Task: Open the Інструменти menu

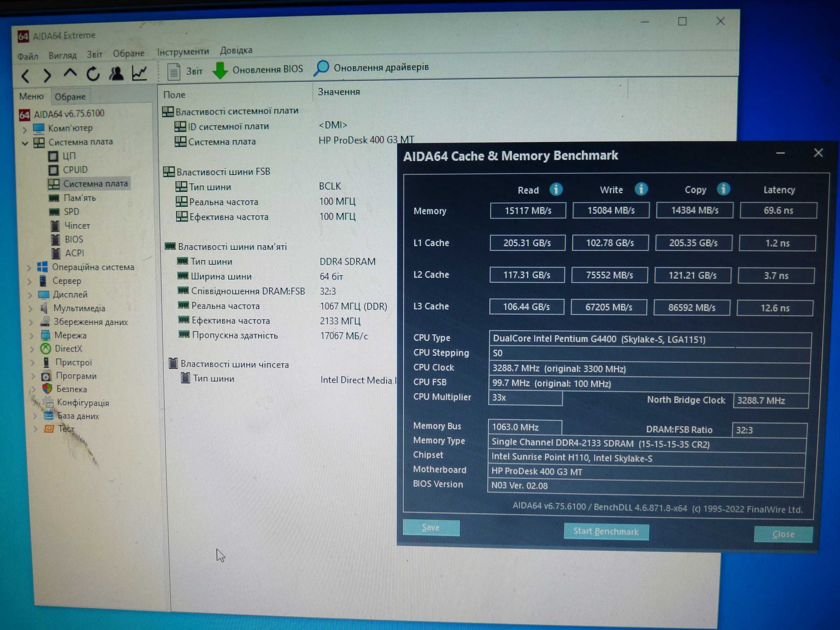Action: pyautogui.click(x=183, y=51)
